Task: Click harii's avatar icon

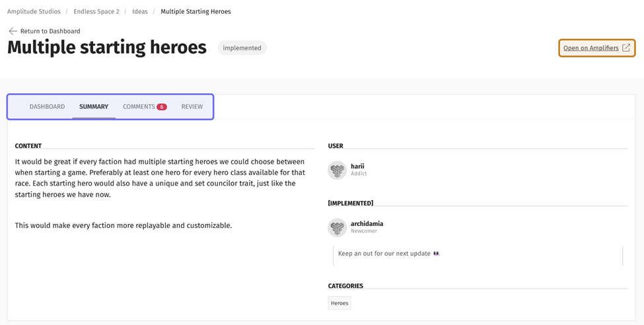Action: click(x=338, y=170)
